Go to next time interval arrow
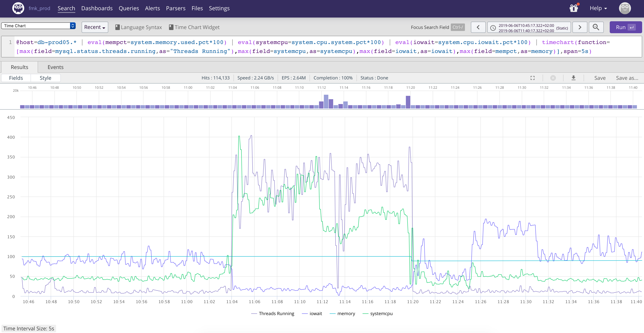Viewport: 644px width, 333px height. [580, 27]
